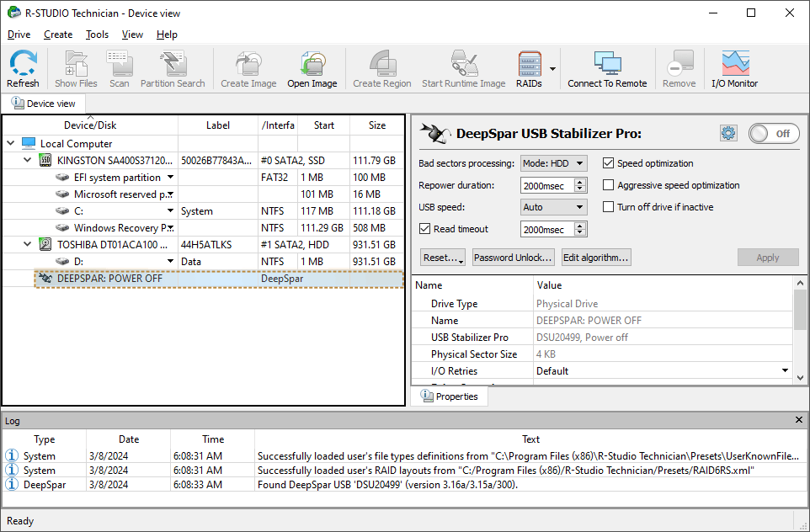The width and height of the screenshot is (810, 532).
Task: Open the D: partition dropdown arrow
Action: pyautogui.click(x=170, y=261)
